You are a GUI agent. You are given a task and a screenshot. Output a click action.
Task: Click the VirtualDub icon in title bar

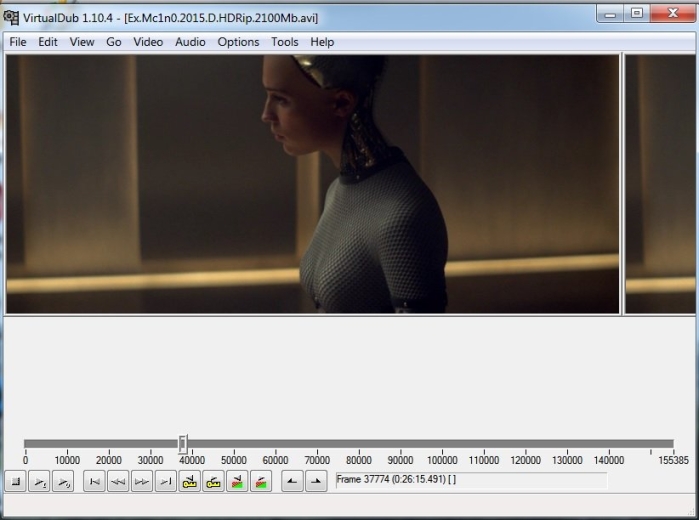[11, 17]
